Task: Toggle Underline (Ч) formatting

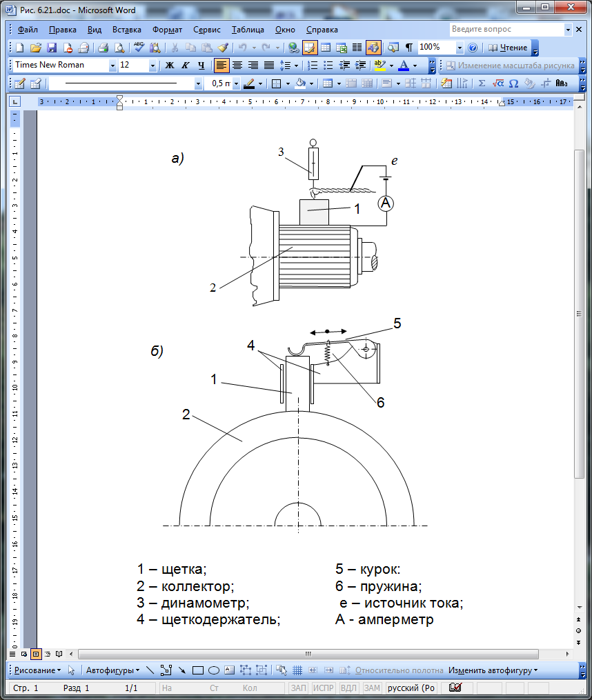Action: pos(201,66)
